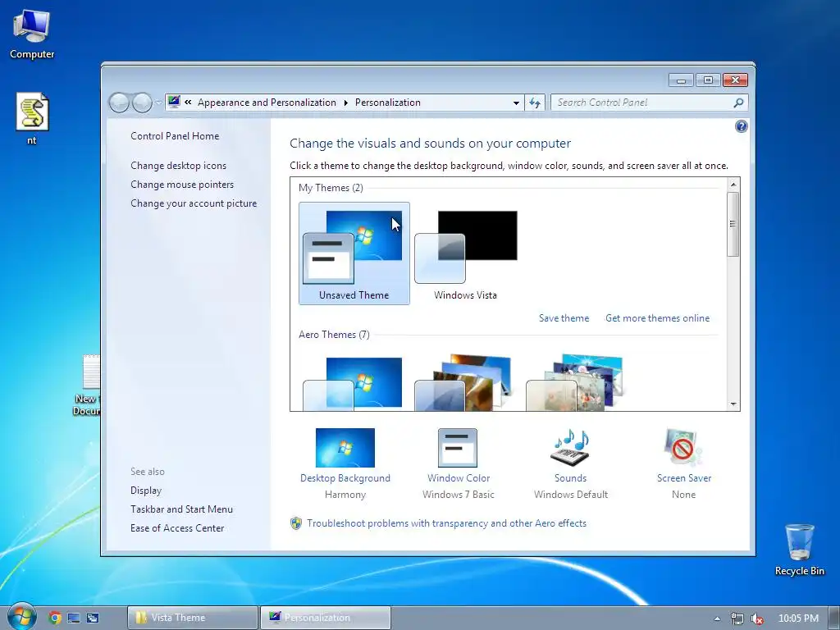The height and width of the screenshot is (630, 840).
Task: Select the first Aero theme with Windows logo
Action: (x=354, y=382)
